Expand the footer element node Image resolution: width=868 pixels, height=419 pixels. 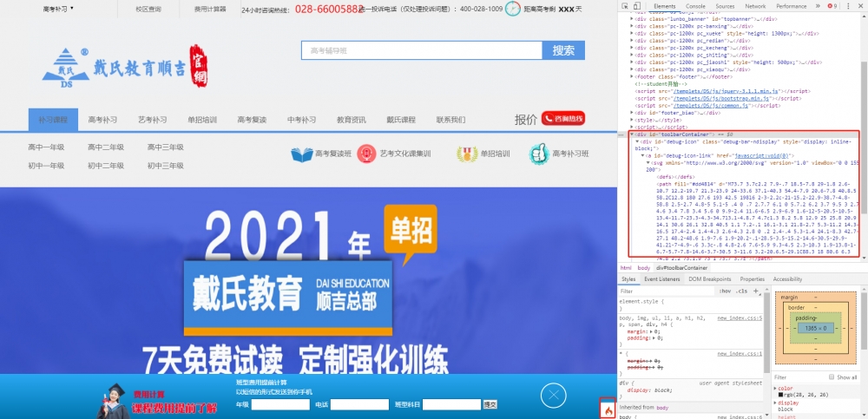pyautogui.click(x=633, y=76)
